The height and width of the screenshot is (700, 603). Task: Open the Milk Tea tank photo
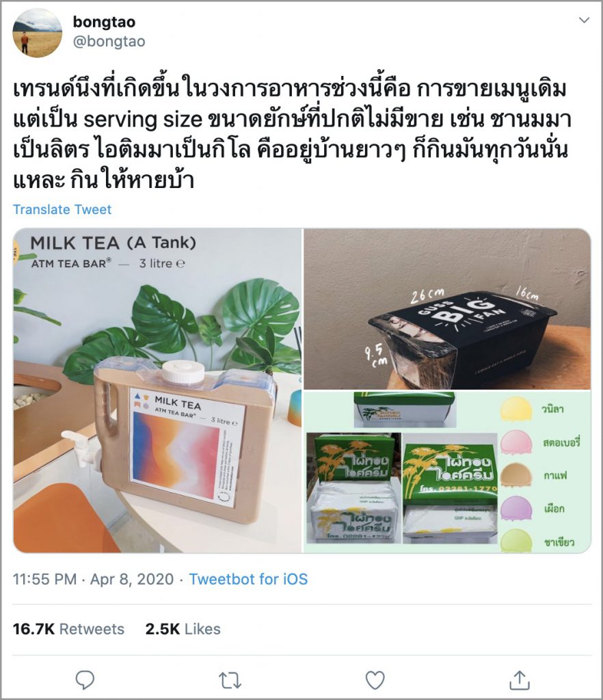coord(157,390)
